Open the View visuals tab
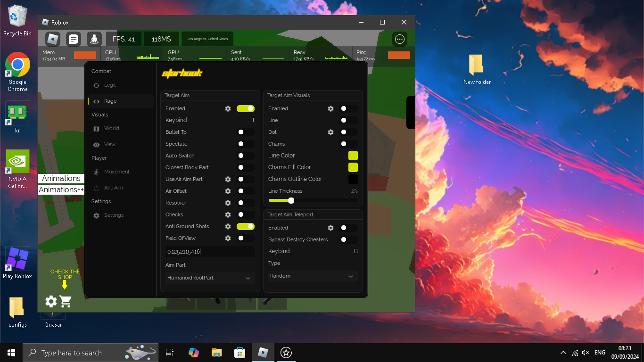The height and width of the screenshot is (362, 644). [121, 145]
